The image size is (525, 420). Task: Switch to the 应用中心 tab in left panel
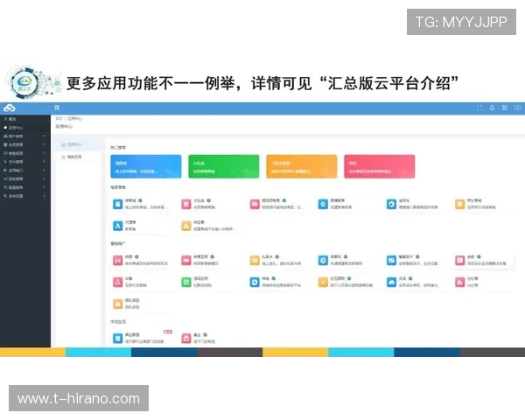(78, 144)
